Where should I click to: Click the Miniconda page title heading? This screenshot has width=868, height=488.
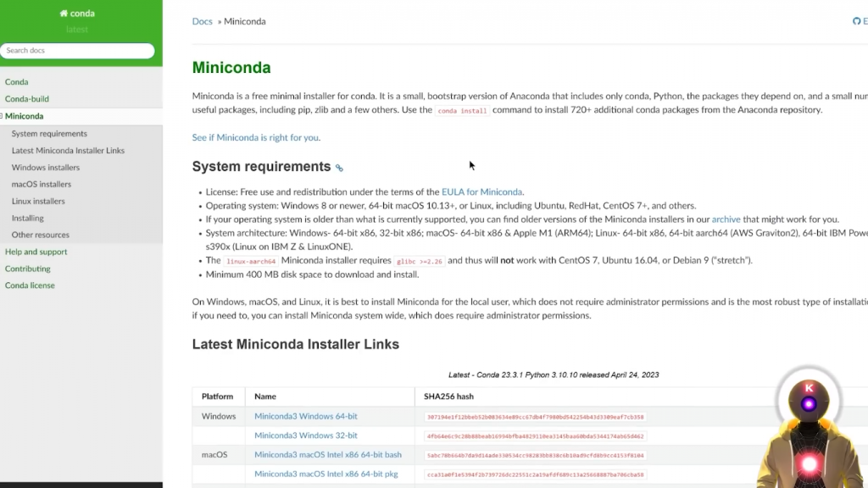click(231, 68)
